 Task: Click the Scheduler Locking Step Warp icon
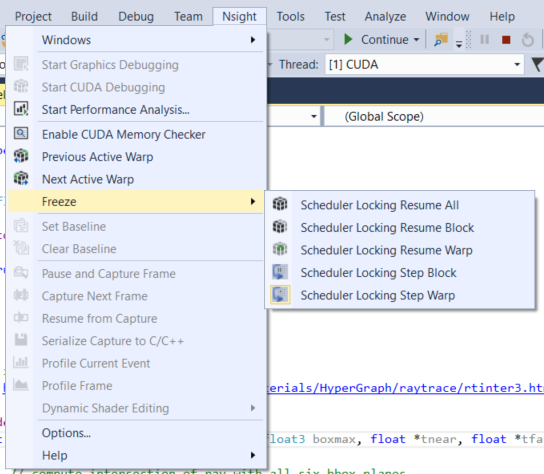(x=280, y=295)
